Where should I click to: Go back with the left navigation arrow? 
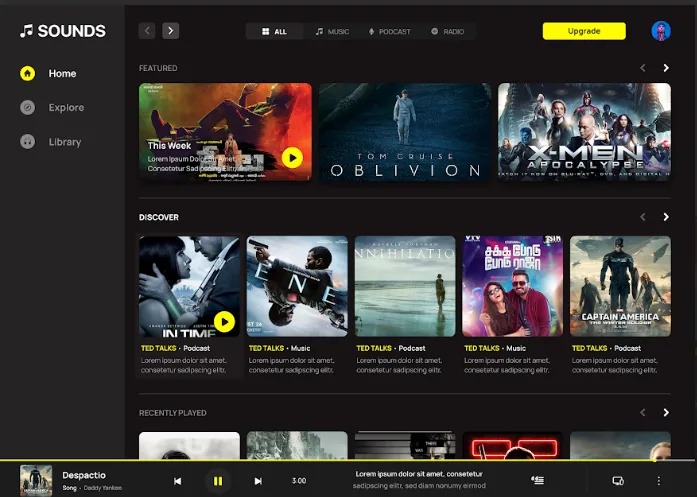pos(147,31)
